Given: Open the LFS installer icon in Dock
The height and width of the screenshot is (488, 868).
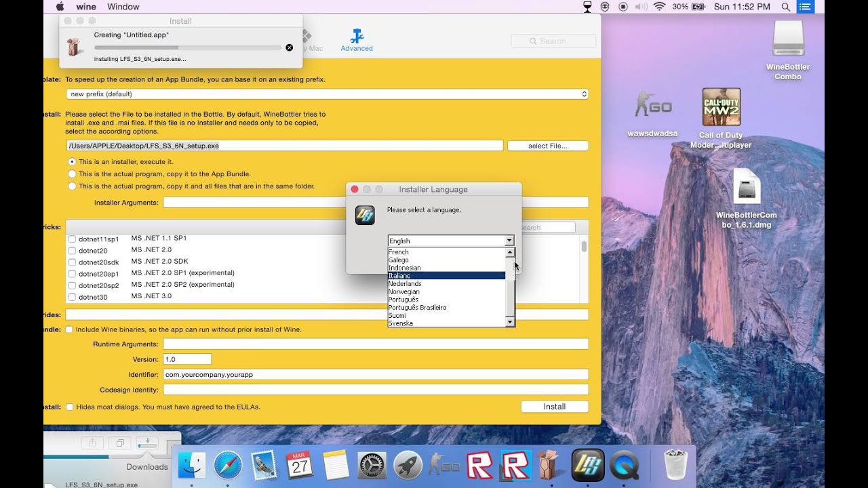Looking at the screenshot, I should click(588, 465).
